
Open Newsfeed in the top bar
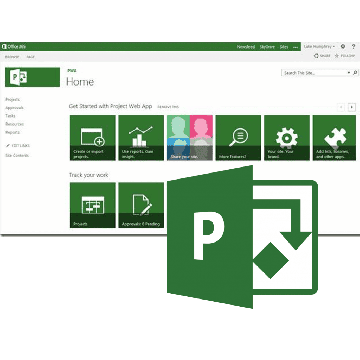(x=246, y=47)
